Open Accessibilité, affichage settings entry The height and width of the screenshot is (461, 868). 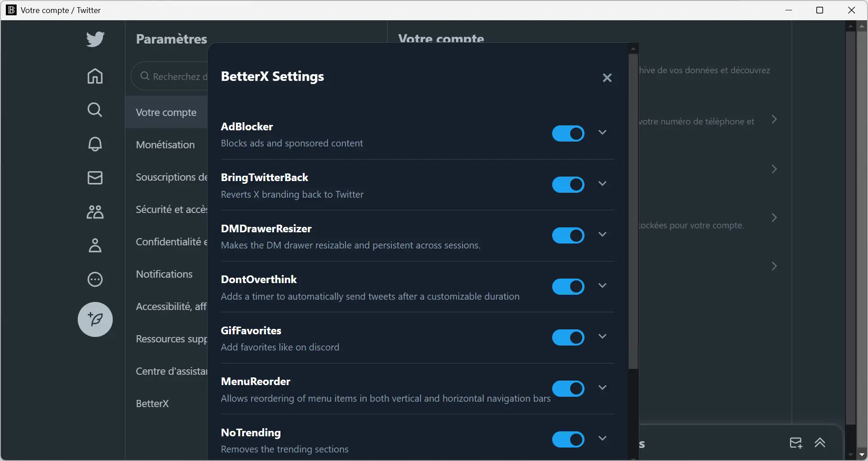[x=166, y=306]
